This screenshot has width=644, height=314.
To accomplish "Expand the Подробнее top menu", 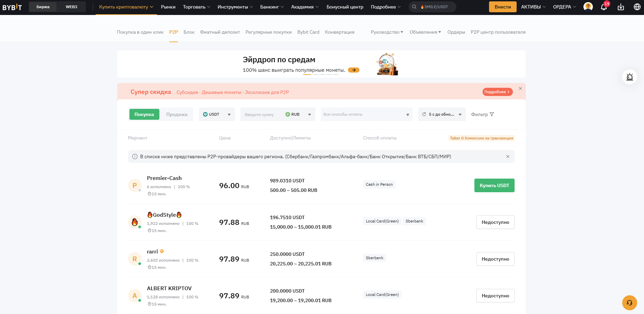I will coord(386,7).
